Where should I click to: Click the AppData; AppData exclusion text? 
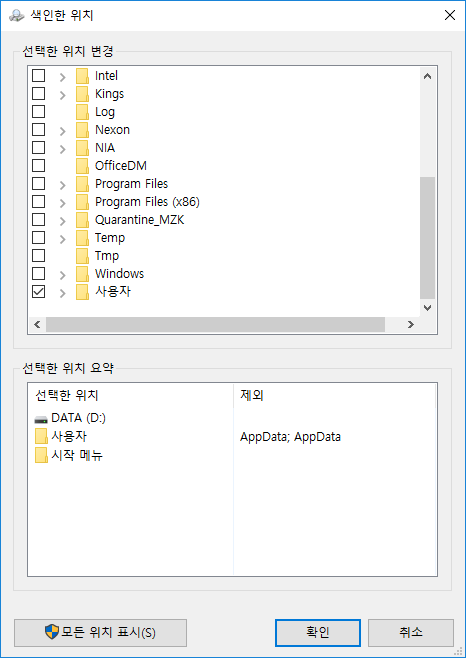(x=290, y=437)
